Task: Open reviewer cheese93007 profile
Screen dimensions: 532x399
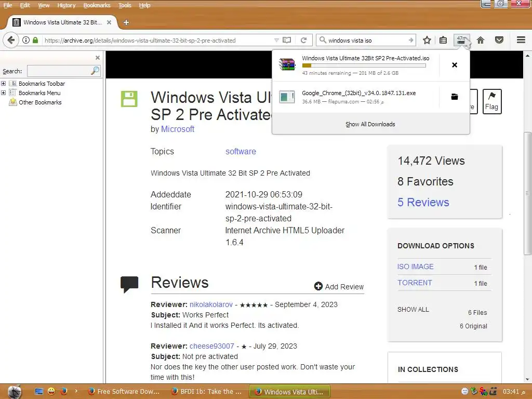Action: pyautogui.click(x=212, y=346)
